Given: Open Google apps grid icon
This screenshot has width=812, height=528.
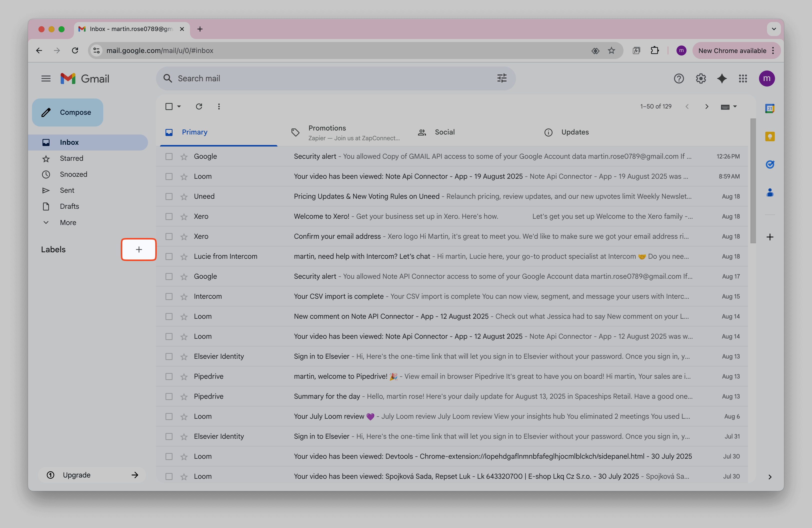Looking at the screenshot, I should tap(743, 78).
